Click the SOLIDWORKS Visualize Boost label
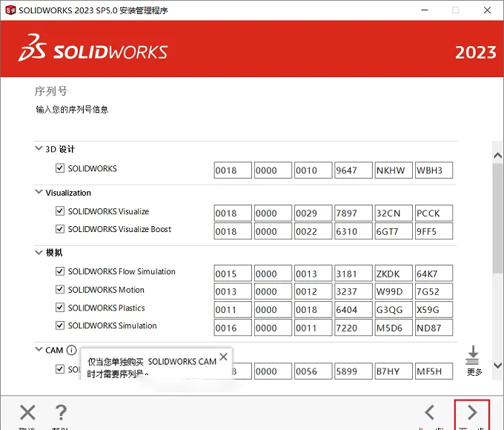Screen dimensions: 504x430 pos(119,229)
